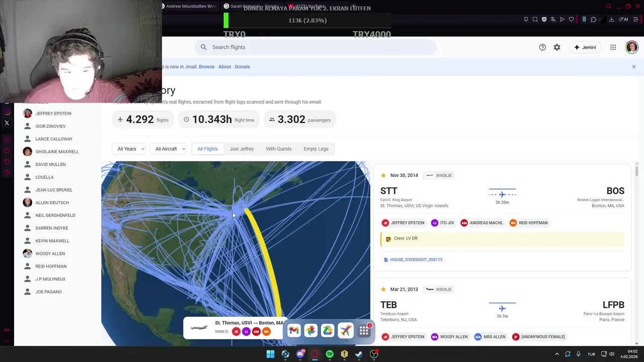This screenshot has width=644, height=362.
Task: Select passenger Jean Luc Brunel in sidebar
Action: (54, 190)
